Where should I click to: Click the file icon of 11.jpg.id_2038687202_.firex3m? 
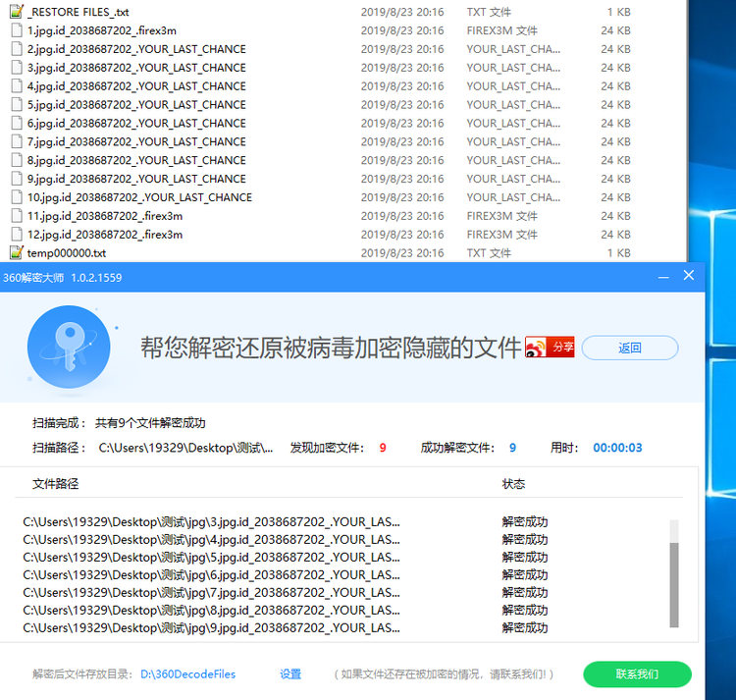click(17, 216)
